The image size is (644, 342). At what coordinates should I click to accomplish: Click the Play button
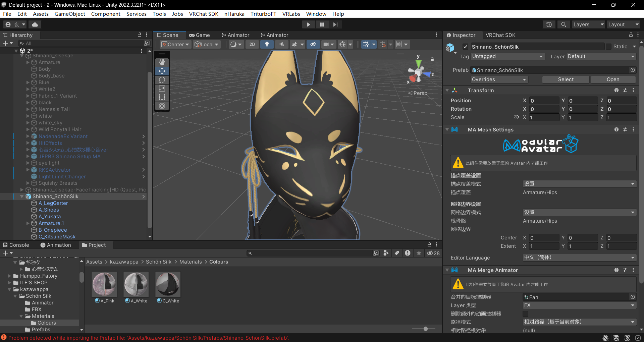click(308, 24)
